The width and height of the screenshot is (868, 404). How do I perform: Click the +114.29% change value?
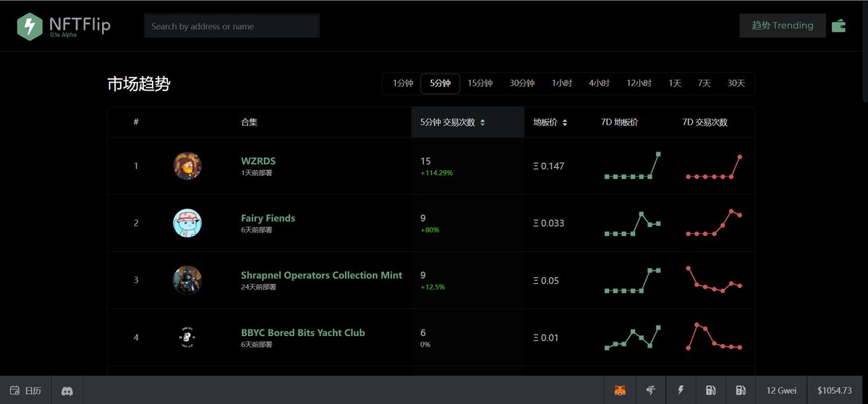(x=437, y=173)
